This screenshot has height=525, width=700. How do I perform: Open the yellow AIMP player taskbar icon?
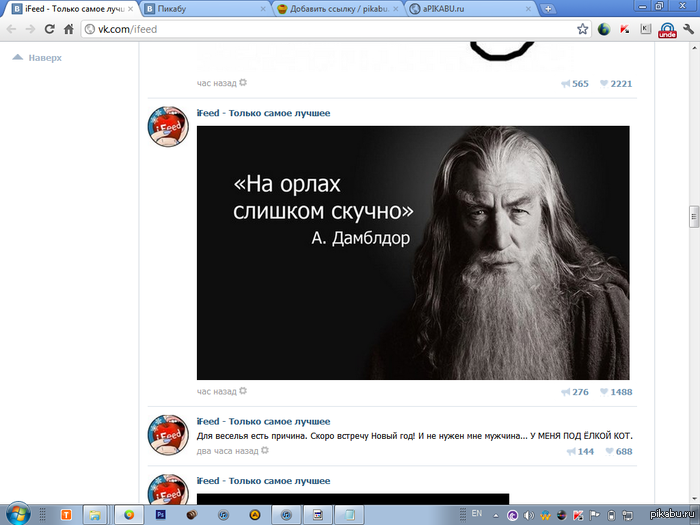pos(255,515)
